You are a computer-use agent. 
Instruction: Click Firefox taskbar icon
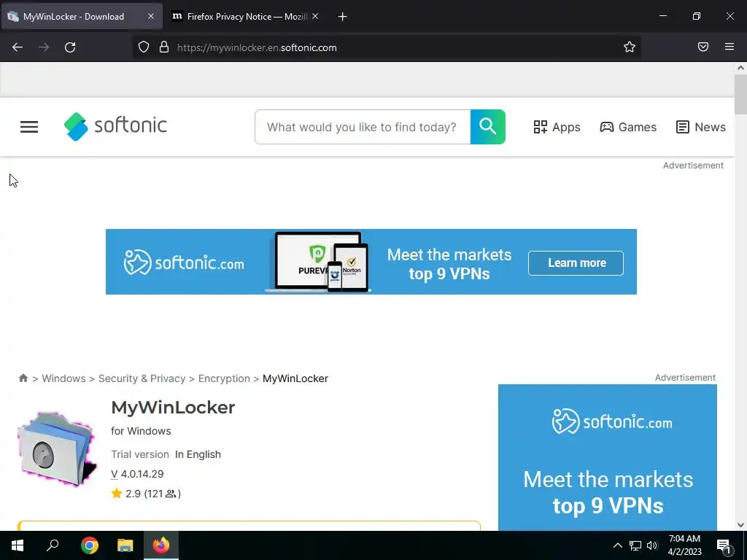(x=161, y=545)
